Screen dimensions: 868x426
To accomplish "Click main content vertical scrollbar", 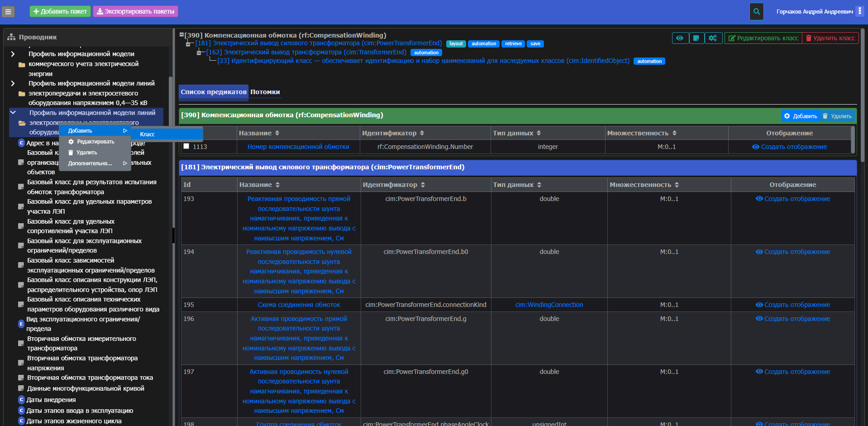I will point(863,96).
